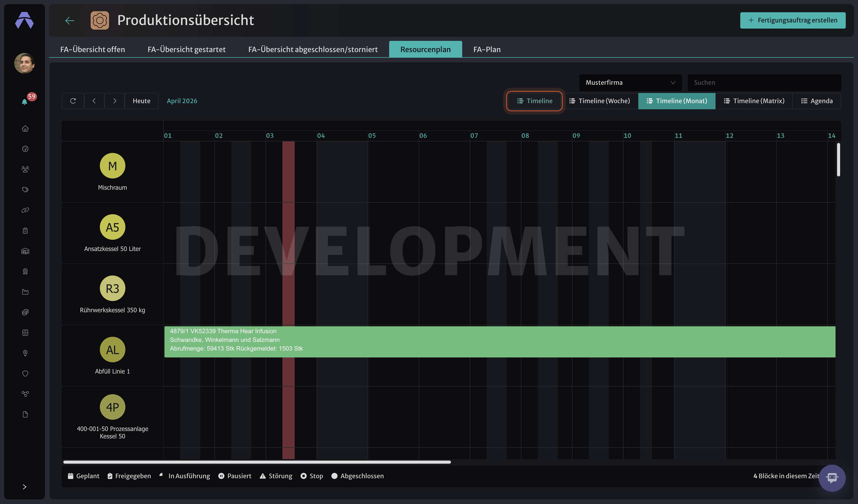This screenshot has width=858, height=504.
Task: Click the back arrow in the header
Action: pos(70,20)
